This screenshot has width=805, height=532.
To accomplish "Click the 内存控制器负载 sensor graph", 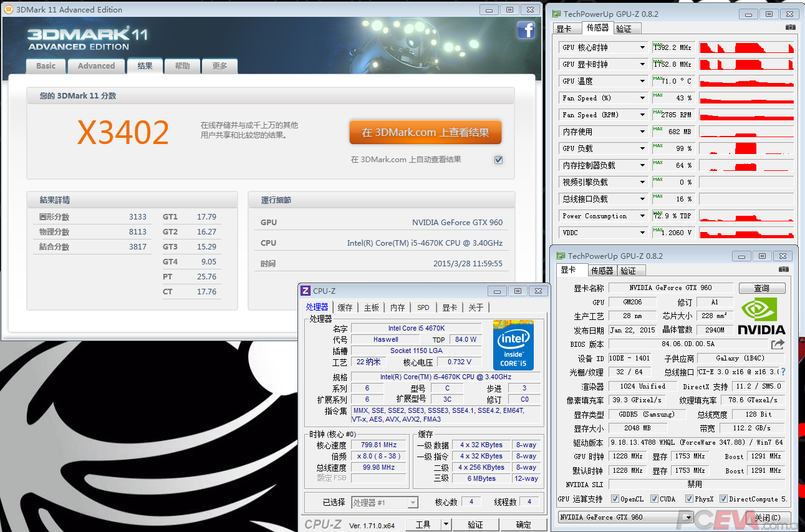I will [x=746, y=165].
